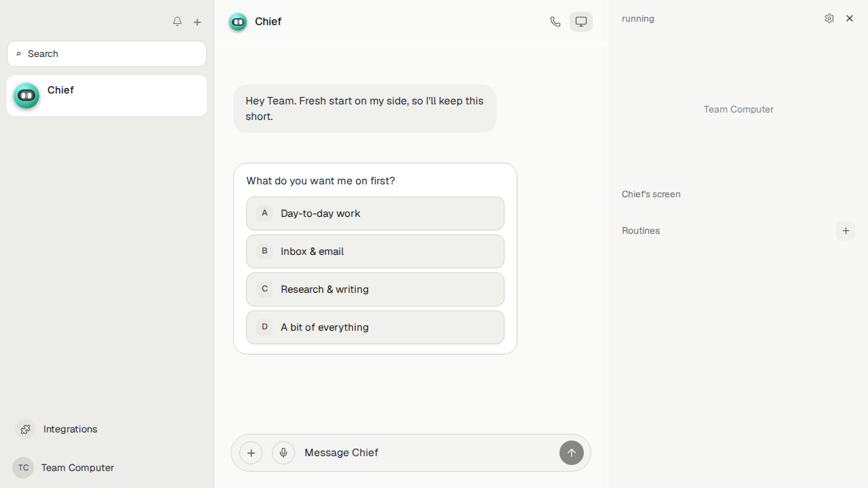This screenshot has width=868, height=488.
Task: Start a voice call with Chief
Action: point(555,22)
